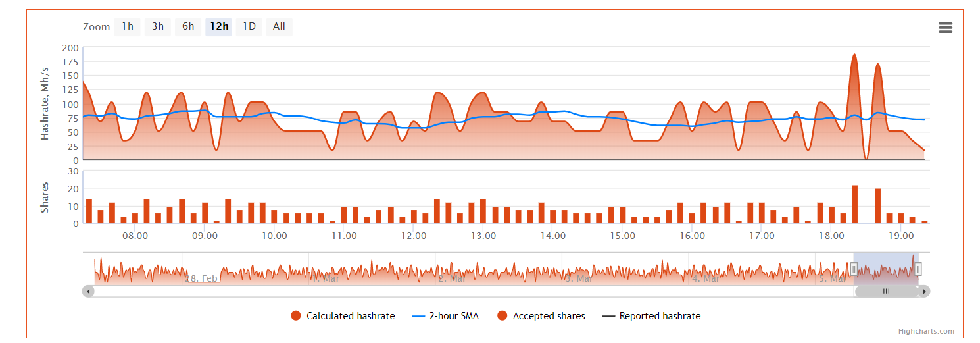Open the Highcharts.com credit link
Viewport: 980px width, 343px height.
click(926, 332)
